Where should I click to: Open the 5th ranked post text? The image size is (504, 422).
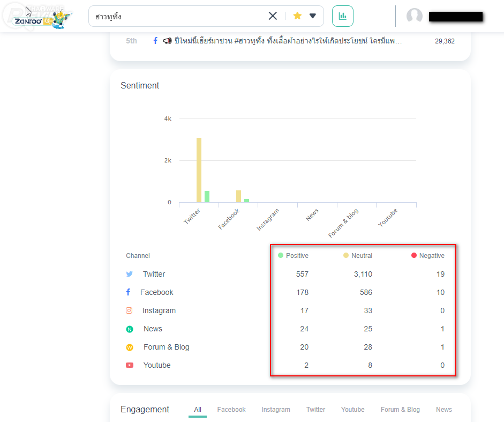point(288,41)
